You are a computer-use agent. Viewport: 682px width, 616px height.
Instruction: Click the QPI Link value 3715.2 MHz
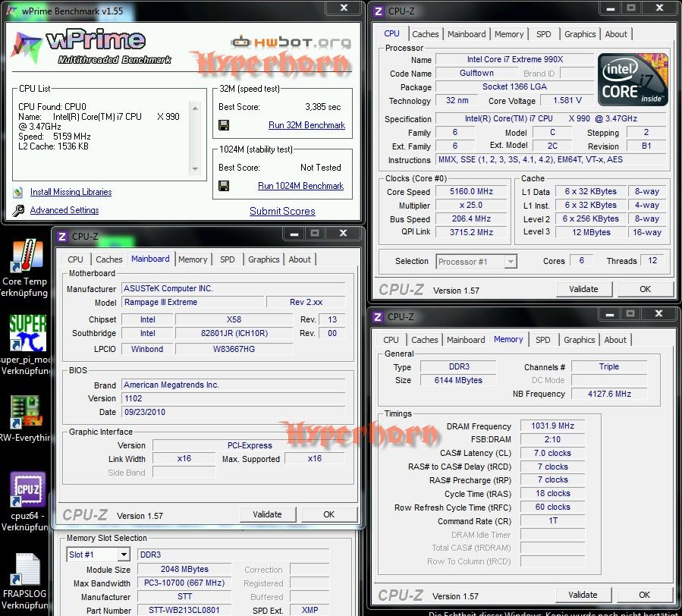pos(472,232)
